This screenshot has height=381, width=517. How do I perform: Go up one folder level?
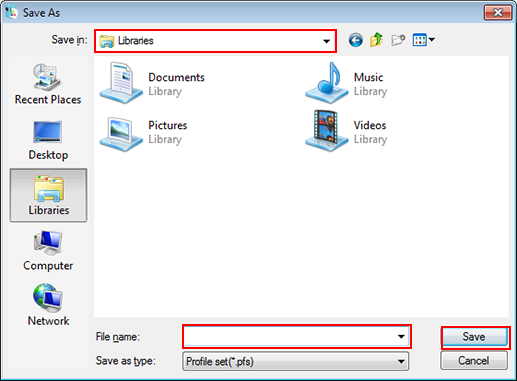[x=377, y=40]
